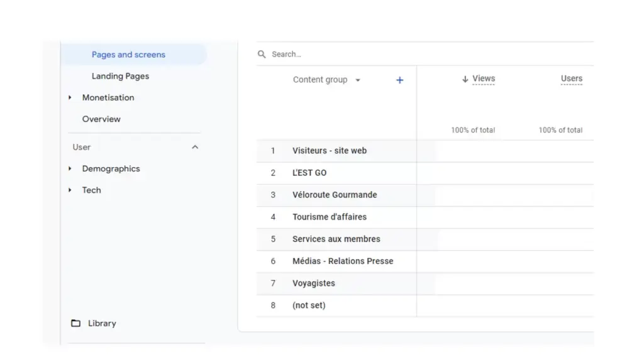Click the search magnifier icon

point(262,55)
